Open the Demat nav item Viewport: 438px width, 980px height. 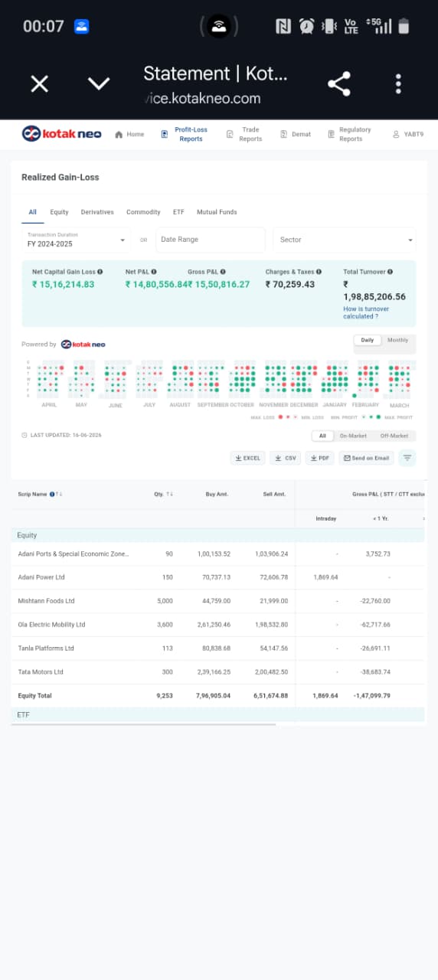pos(296,134)
